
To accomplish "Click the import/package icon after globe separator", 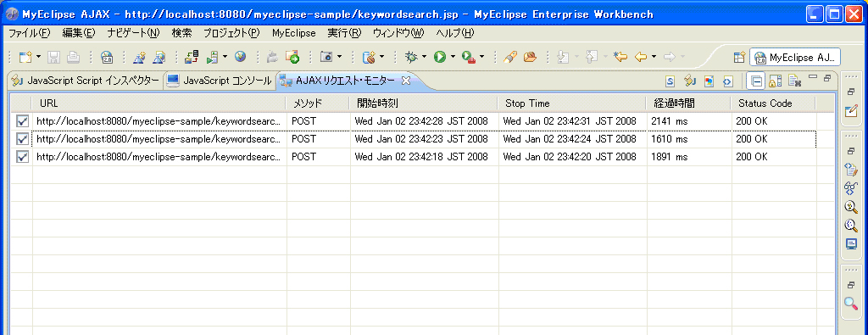I will 272,57.
